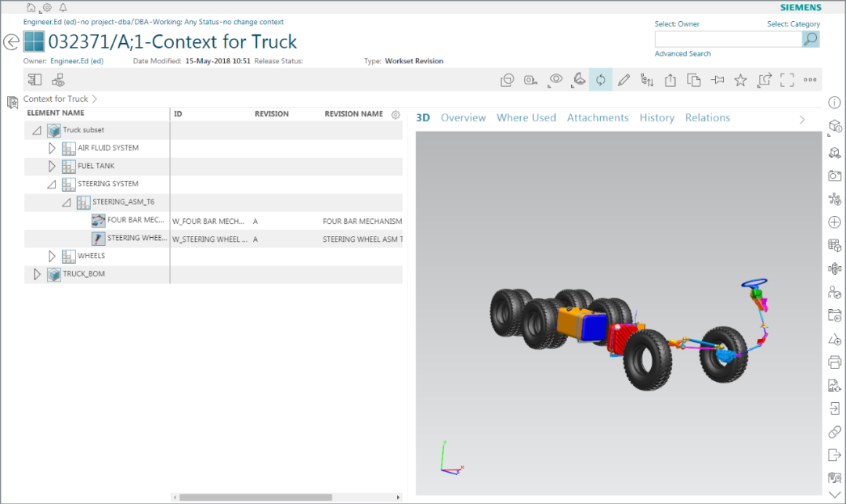The height and width of the screenshot is (504, 846).
Task: Click the notifications bell icon
Action: click(63, 8)
